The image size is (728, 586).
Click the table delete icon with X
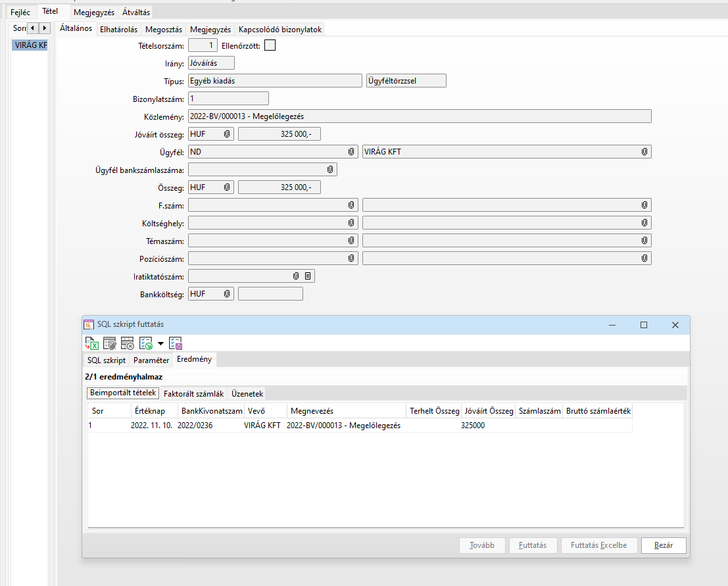point(128,343)
